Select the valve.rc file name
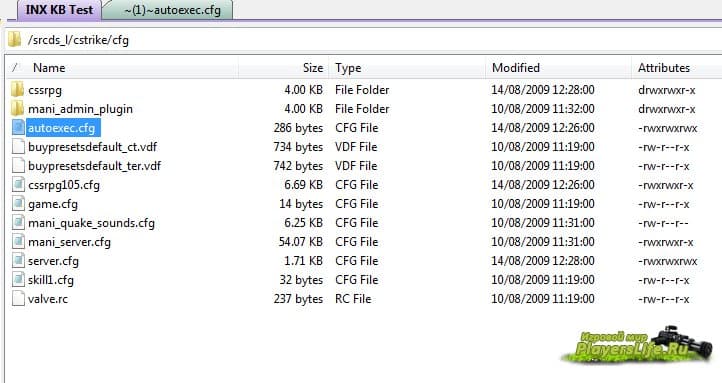 click(x=47, y=299)
